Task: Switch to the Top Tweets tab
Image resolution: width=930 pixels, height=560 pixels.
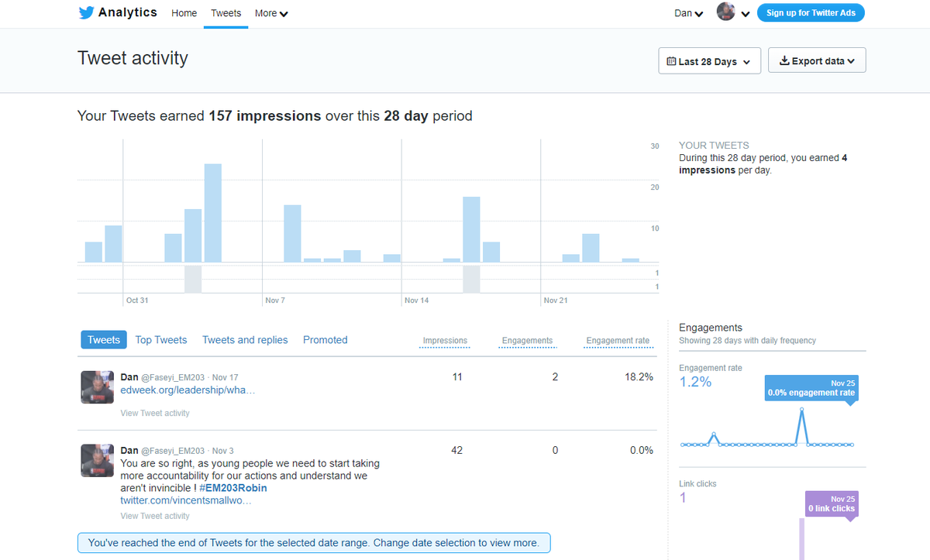Action: pos(161,340)
